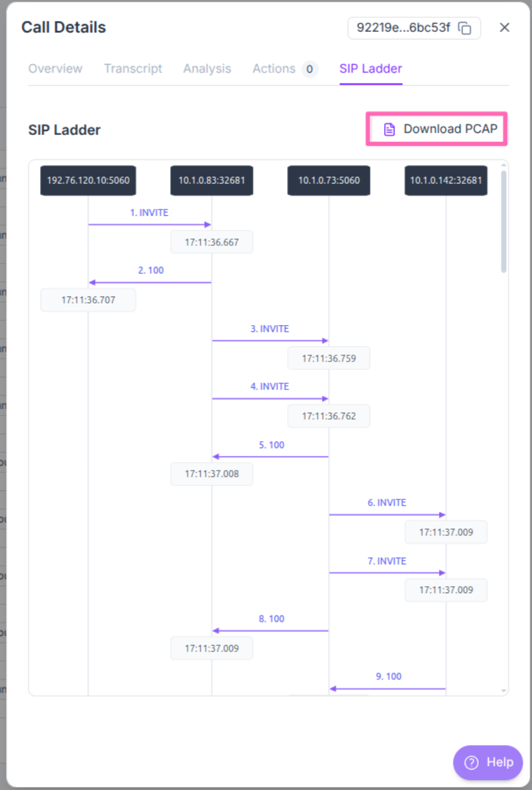532x790 pixels.
Task: Click the 10.1.0.73:5060 endpoint header
Action: [329, 180]
